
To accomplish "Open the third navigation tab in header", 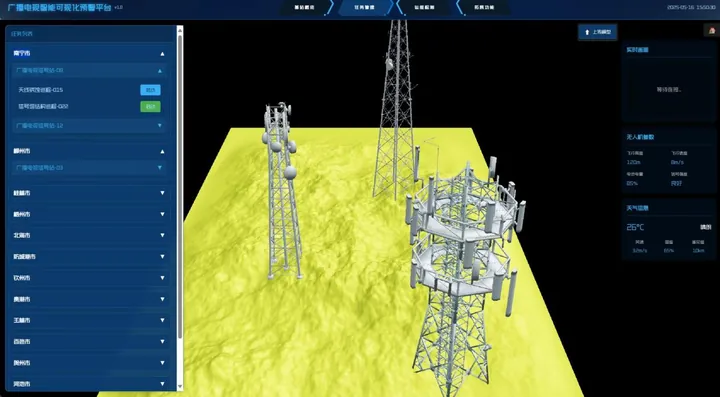I will [x=425, y=7].
